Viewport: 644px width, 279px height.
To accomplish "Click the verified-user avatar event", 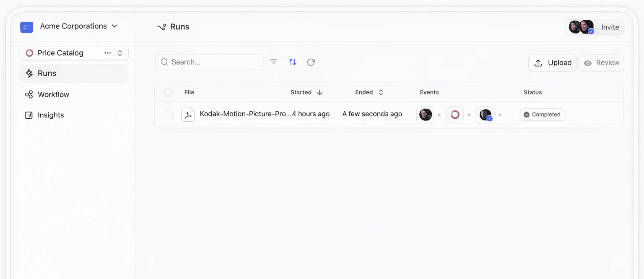I will (x=485, y=115).
